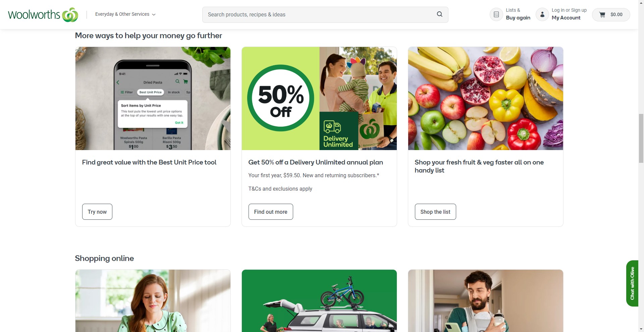Image resolution: width=644 pixels, height=332 pixels.
Task: Click the Woolworths logo
Action: [x=43, y=14]
